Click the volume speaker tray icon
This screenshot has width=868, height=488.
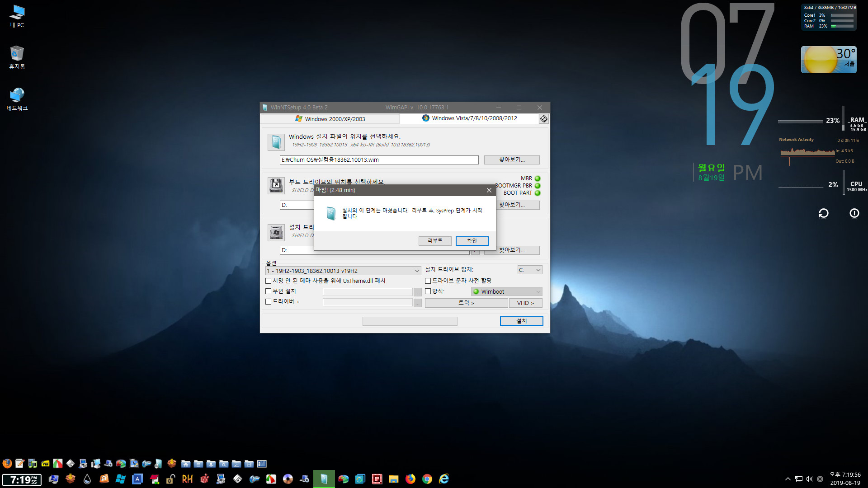(x=809, y=479)
